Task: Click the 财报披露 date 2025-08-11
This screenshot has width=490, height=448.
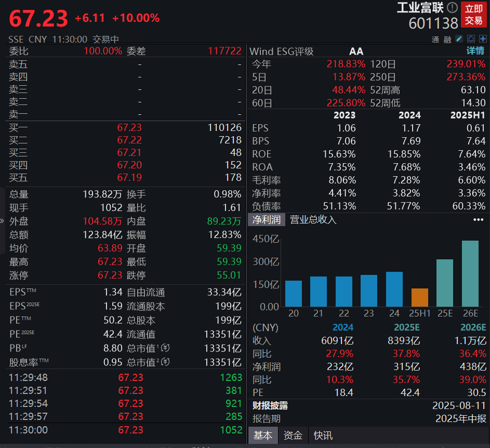Action: point(459,405)
